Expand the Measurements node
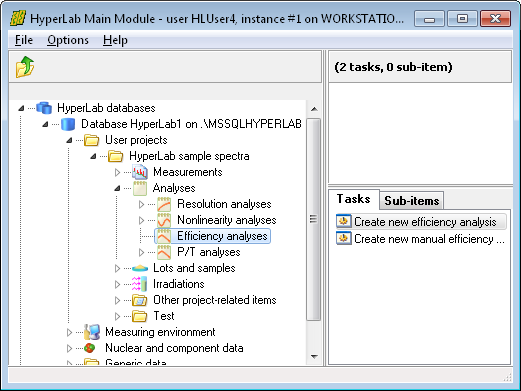 click(x=117, y=172)
